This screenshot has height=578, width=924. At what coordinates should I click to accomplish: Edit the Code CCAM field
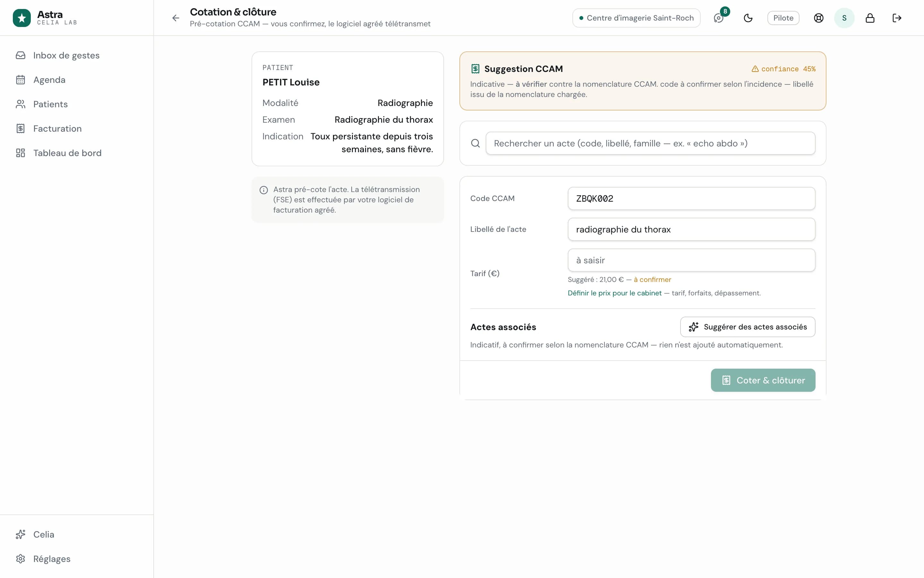click(691, 198)
